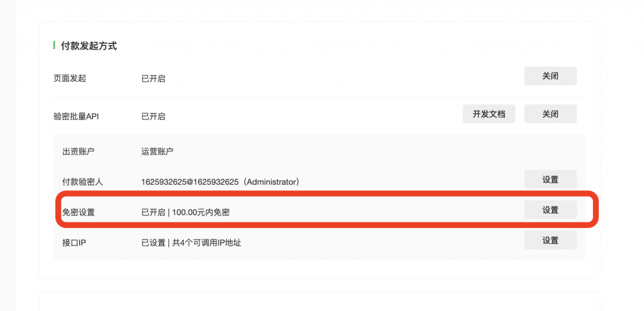The height and width of the screenshot is (311, 644).
Task: Click 已开启 status next to 验密批量API
Action: pos(153,116)
